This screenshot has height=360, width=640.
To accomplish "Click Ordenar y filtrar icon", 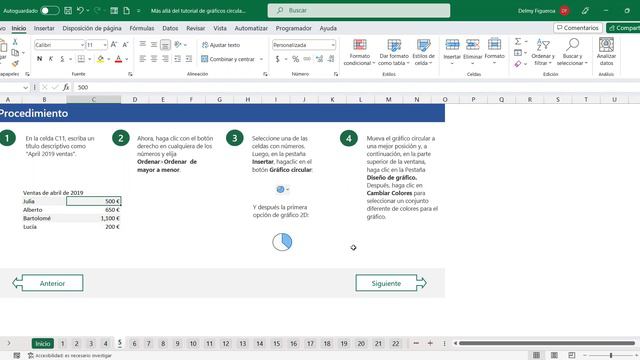I will (543, 45).
